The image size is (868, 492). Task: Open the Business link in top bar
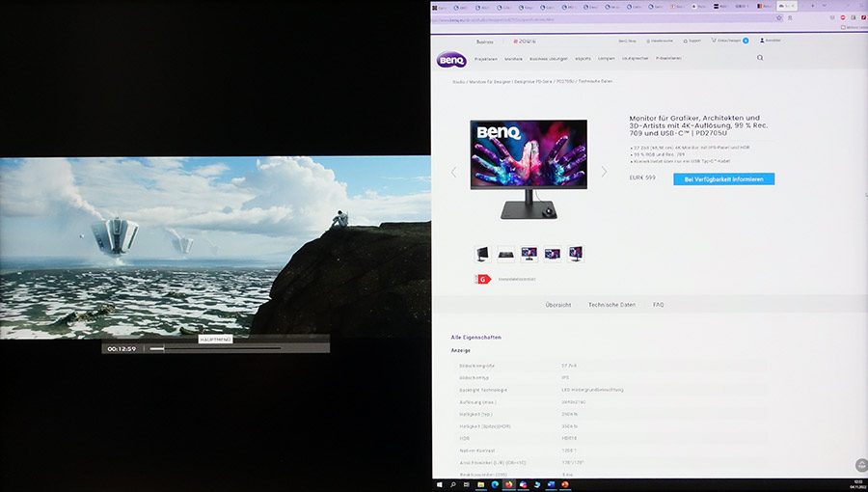point(484,41)
